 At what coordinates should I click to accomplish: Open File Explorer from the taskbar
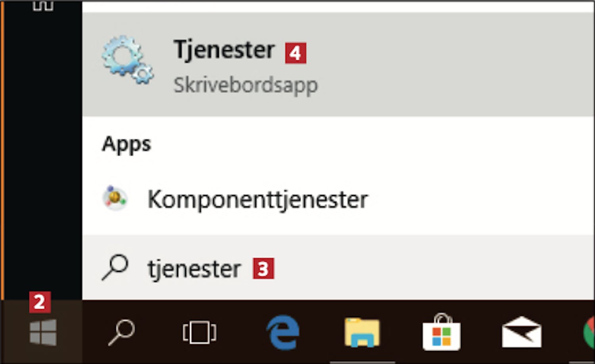(x=362, y=332)
